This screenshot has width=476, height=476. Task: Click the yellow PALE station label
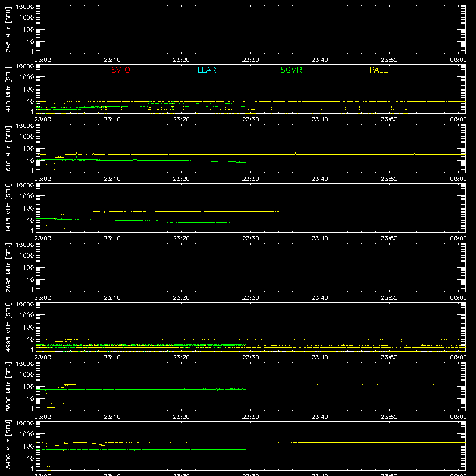coord(378,70)
